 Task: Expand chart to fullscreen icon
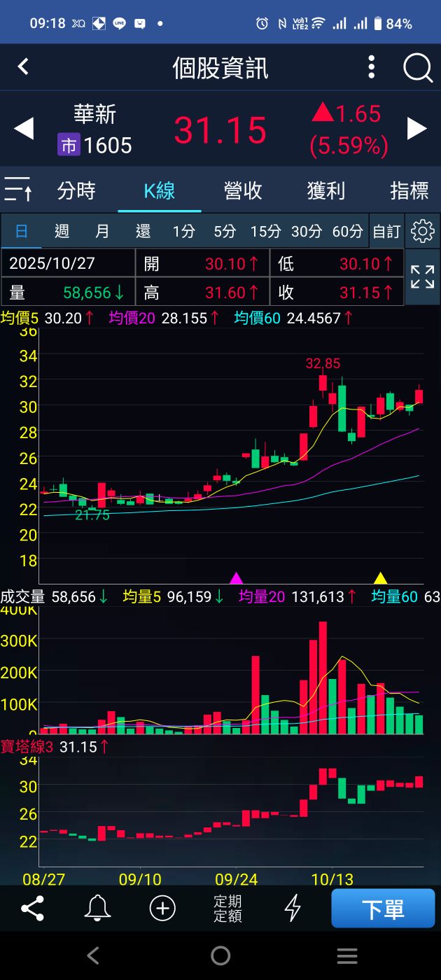(x=423, y=277)
